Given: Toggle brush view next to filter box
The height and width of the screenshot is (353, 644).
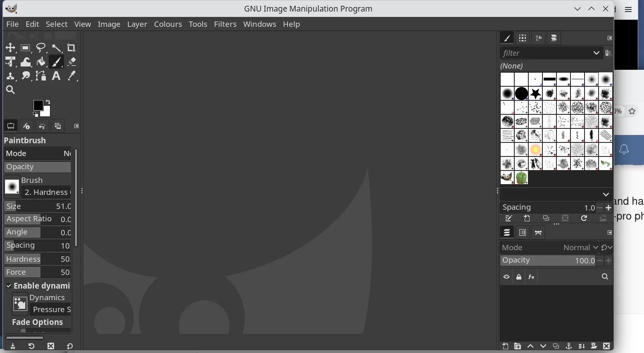Looking at the screenshot, I should point(608,53).
